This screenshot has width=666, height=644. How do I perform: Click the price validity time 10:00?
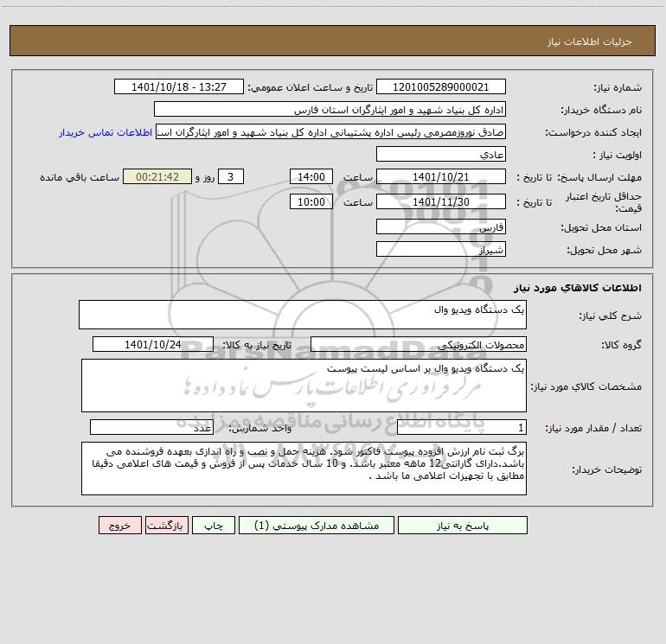[x=311, y=201]
